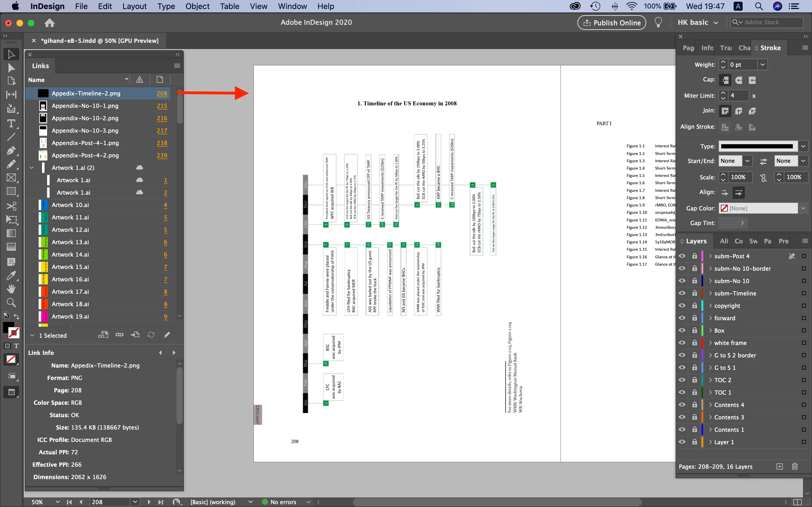Select the Type tool in toolbar
The image size is (812, 507).
point(11,123)
